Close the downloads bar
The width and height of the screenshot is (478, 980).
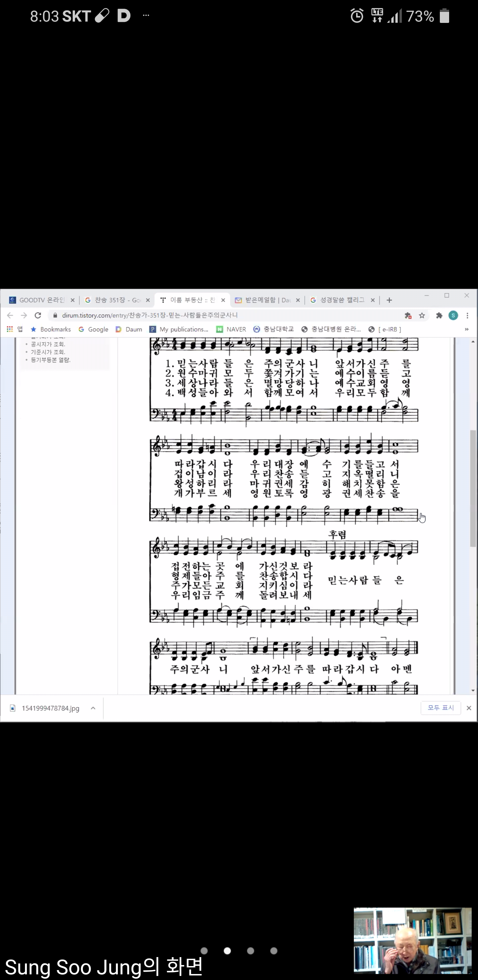(x=469, y=708)
